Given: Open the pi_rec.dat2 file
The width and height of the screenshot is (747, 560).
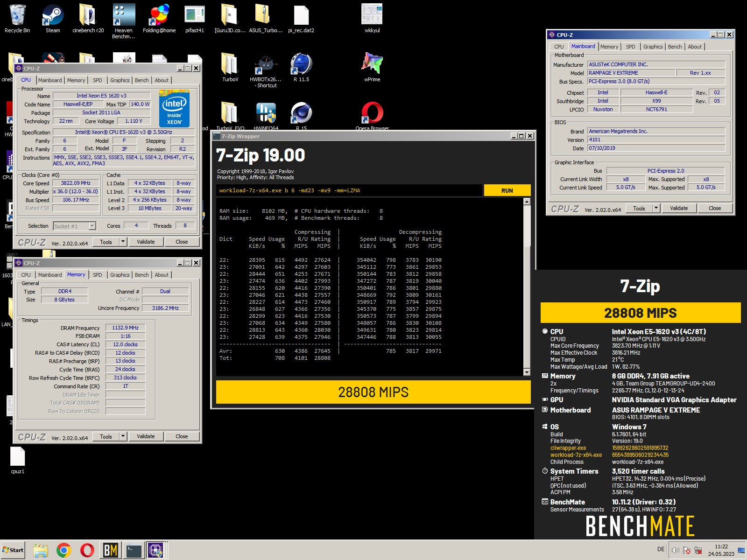Looking at the screenshot, I should [x=301, y=19].
